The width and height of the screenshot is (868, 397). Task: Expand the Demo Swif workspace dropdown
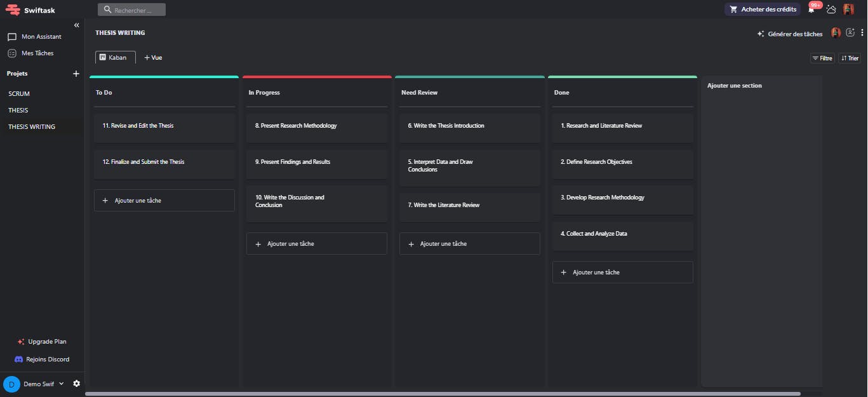62,384
